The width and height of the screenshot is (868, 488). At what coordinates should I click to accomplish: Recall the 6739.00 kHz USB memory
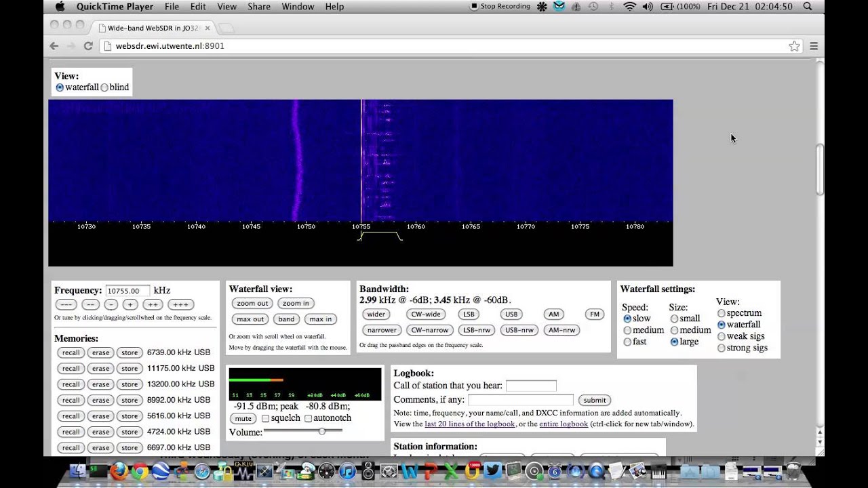71,352
